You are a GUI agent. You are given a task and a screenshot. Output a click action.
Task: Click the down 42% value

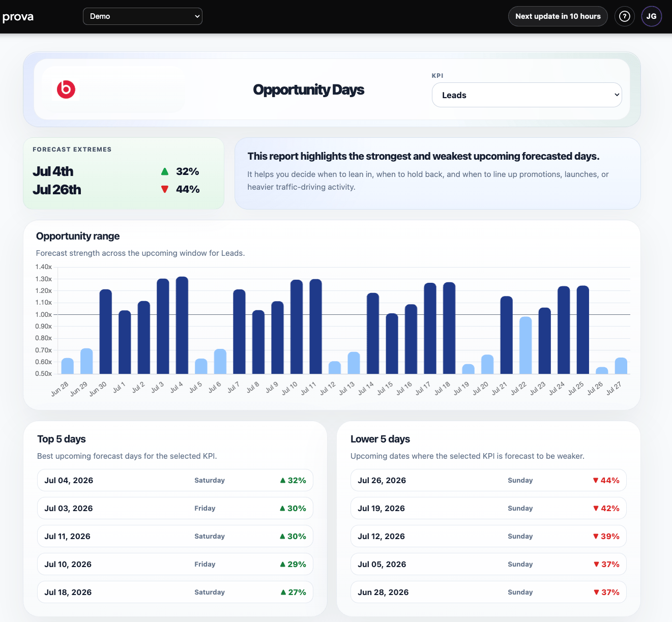pos(606,508)
